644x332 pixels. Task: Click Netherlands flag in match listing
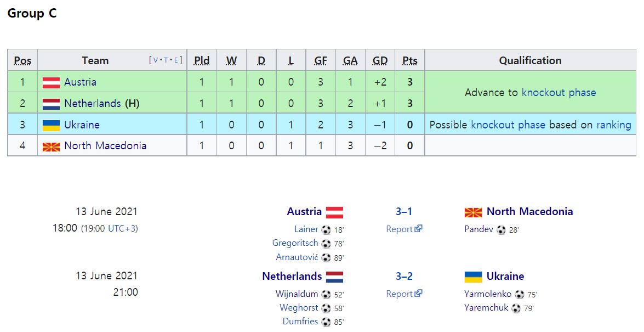tap(334, 277)
